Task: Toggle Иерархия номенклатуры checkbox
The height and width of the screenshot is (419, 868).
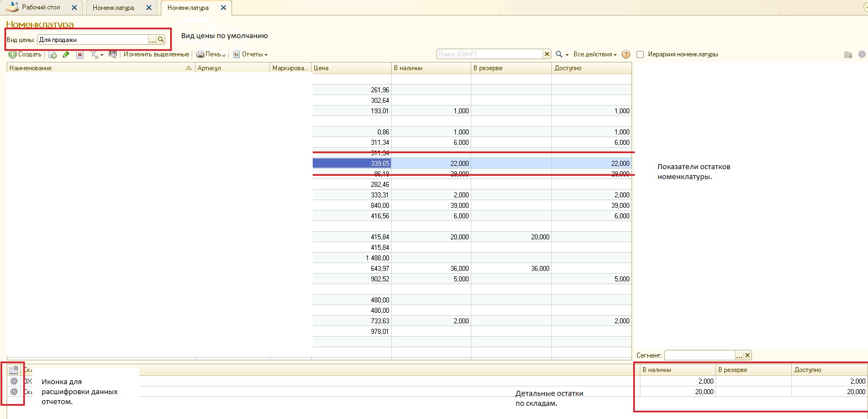Action: (640, 54)
